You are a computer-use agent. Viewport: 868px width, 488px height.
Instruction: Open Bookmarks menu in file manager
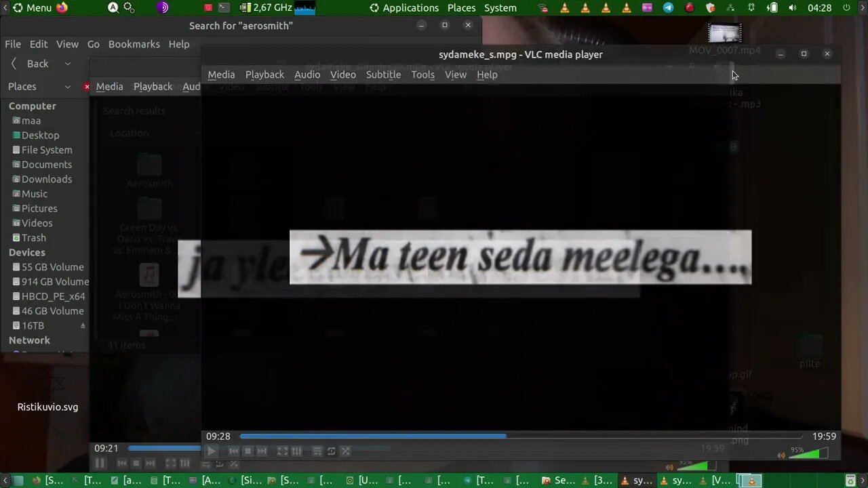134,44
